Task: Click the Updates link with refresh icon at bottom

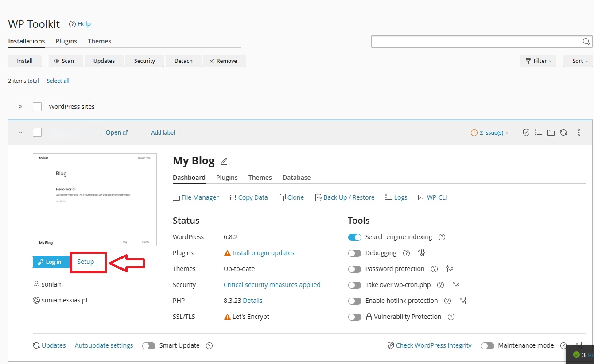Action: [x=49, y=345]
